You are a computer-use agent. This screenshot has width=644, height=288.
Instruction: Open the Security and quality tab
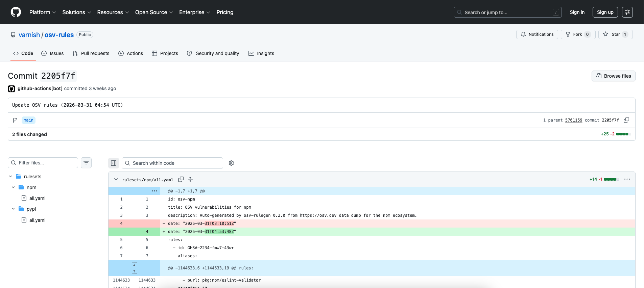[213, 53]
